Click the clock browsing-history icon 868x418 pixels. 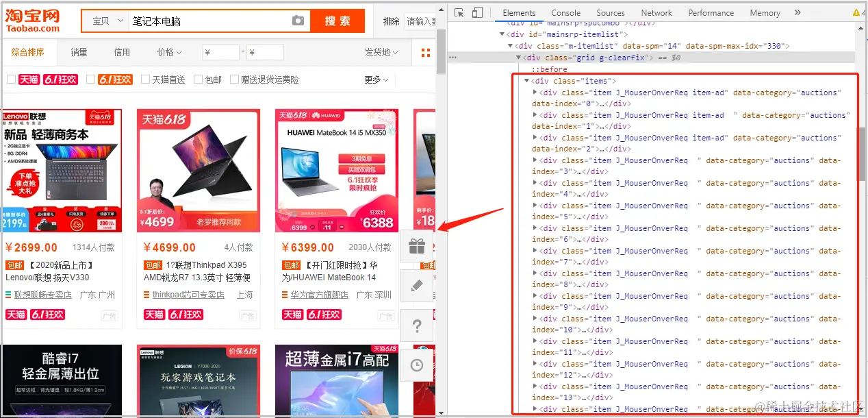tap(418, 365)
